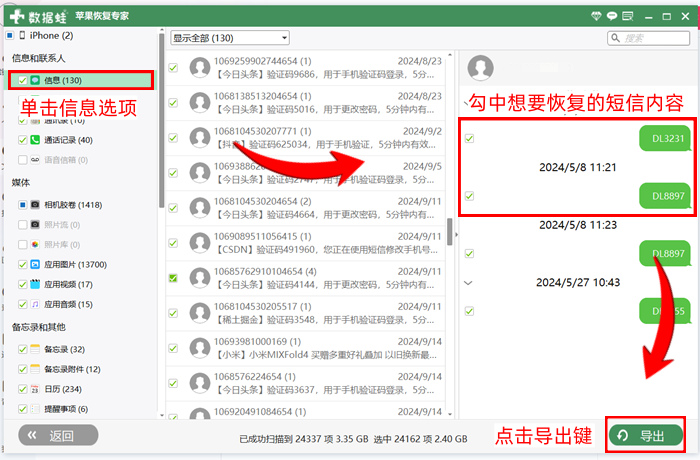Image resolution: width=700 pixels, height=460 pixels.
Task: Uncheck the 信息 (130) checkbox
Action: [22, 80]
